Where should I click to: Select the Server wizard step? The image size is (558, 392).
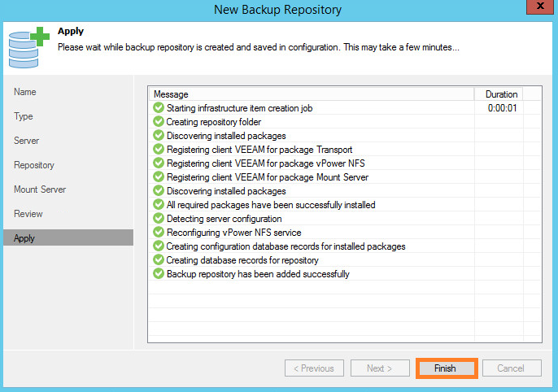click(x=26, y=141)
